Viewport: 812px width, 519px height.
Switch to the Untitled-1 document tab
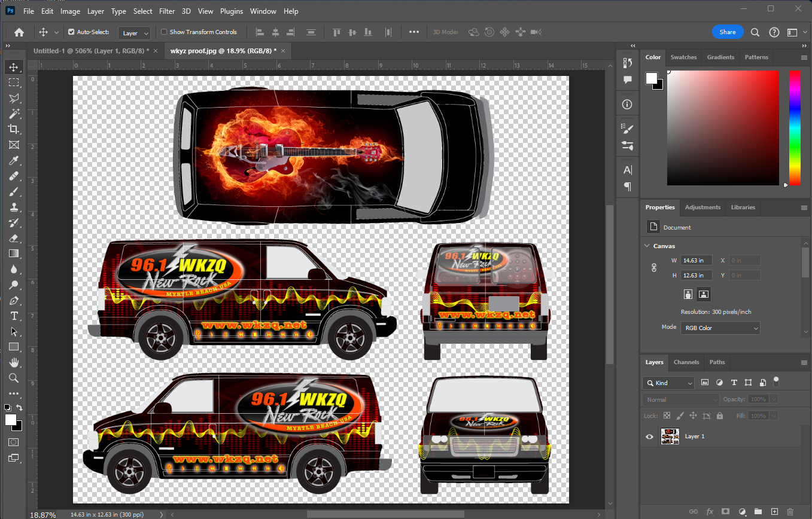[90, 51]
